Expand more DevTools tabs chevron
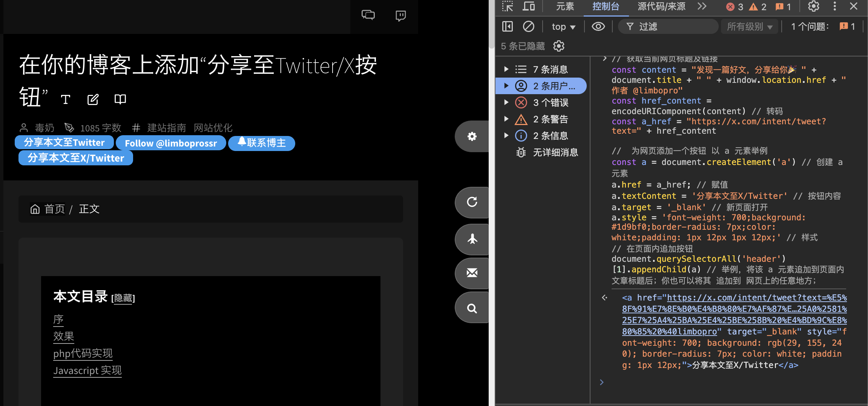This screenshot has height=406, width=868. [702, 6]
